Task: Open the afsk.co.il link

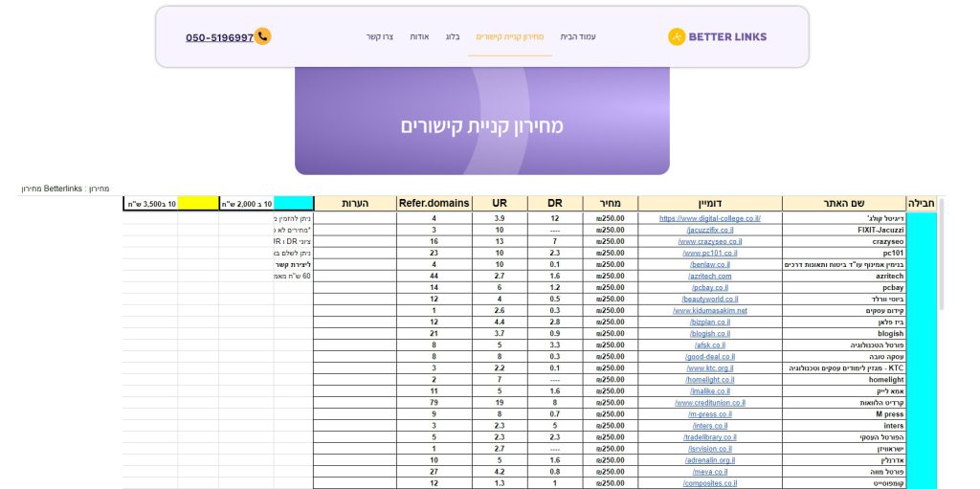Action: click(710, 345)
